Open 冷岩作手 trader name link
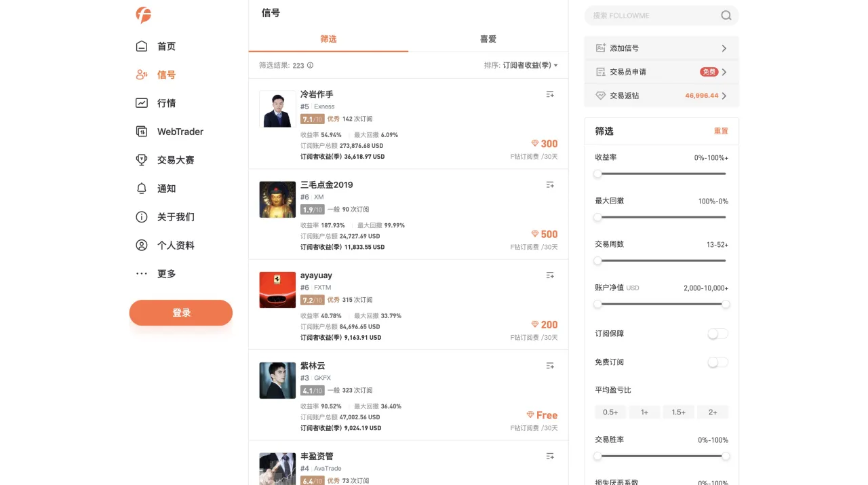The height and width of the screenshot is (485, 868). click(x=317, y=94)
